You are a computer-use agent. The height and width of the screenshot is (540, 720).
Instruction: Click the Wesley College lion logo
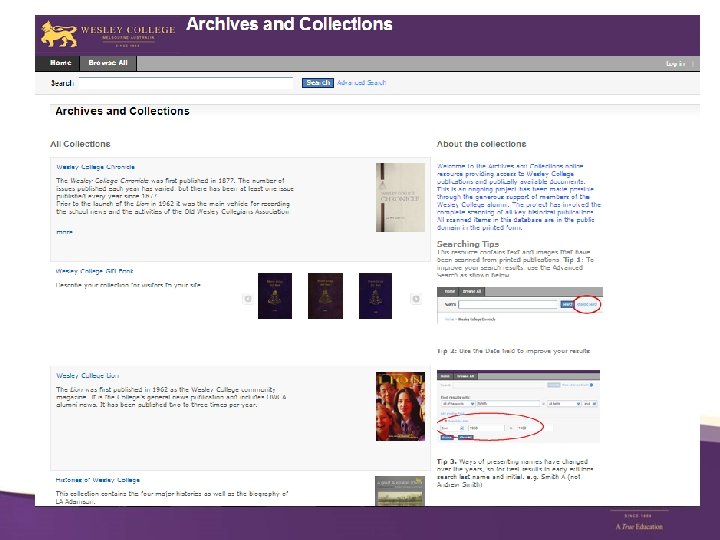[59, 34]
